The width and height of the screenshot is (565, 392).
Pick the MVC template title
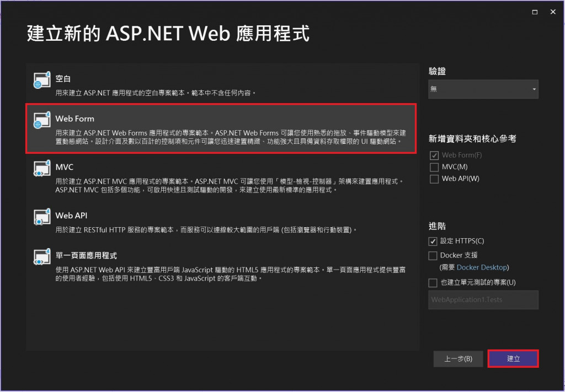point(64,167)
